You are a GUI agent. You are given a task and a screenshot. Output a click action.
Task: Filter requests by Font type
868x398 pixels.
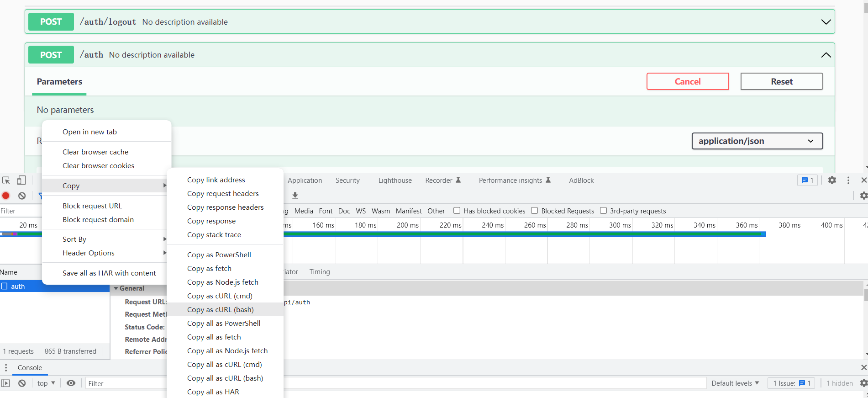pyautogui.click(x=326, y=211)
